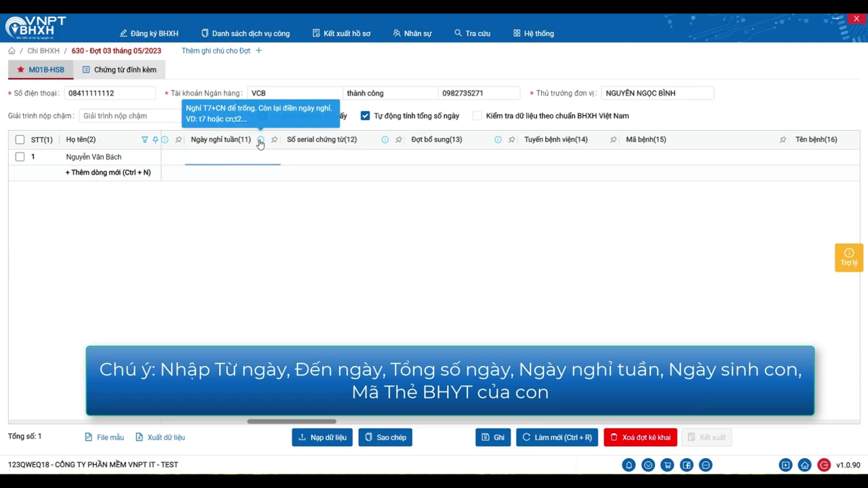Click the info icon for Số serial chứng từ(12)
The image size is (868, 488).
384,140
